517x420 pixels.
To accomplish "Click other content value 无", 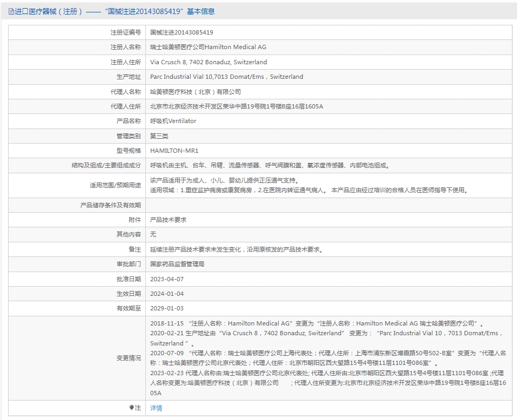I will pyautogui.click(x=153, y=234).
